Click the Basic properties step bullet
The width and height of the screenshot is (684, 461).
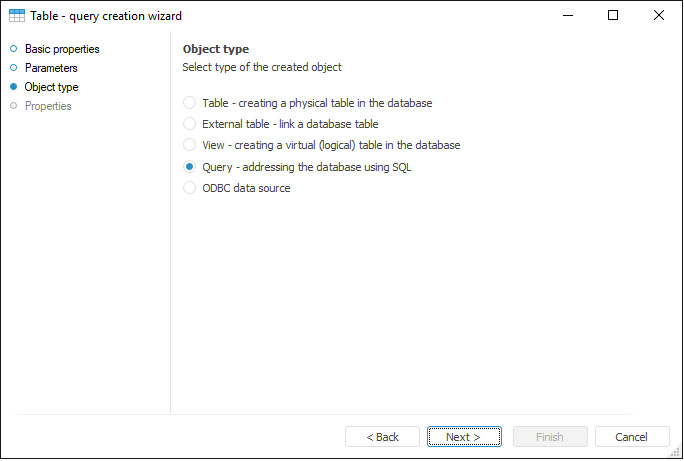coord(14,49)
